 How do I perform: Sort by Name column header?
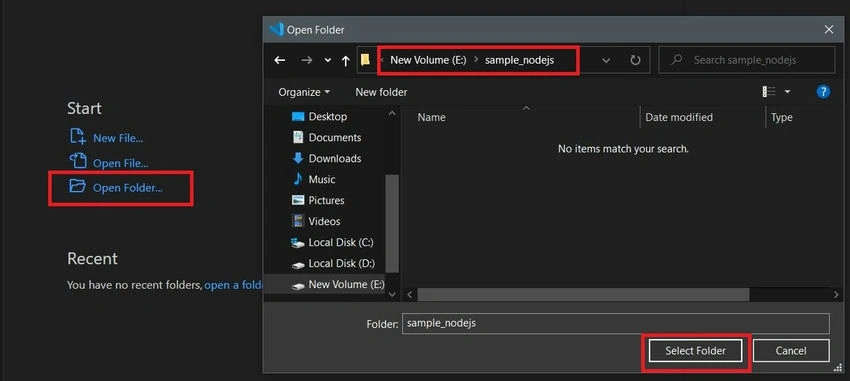point(432,117)
